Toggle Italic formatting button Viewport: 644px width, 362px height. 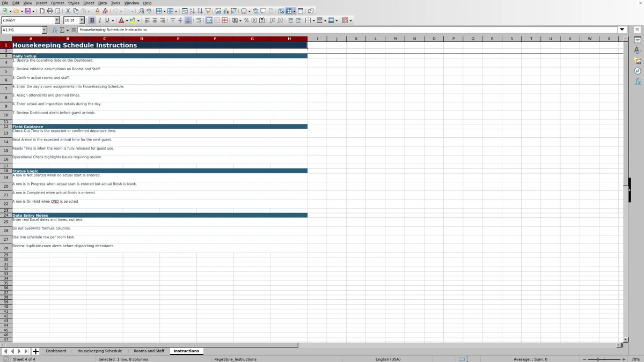[x=99, y=20]
